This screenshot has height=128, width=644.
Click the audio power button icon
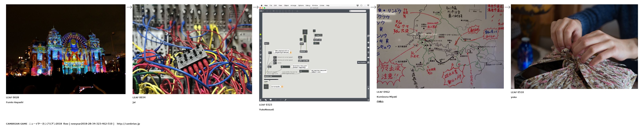point(368,100)
